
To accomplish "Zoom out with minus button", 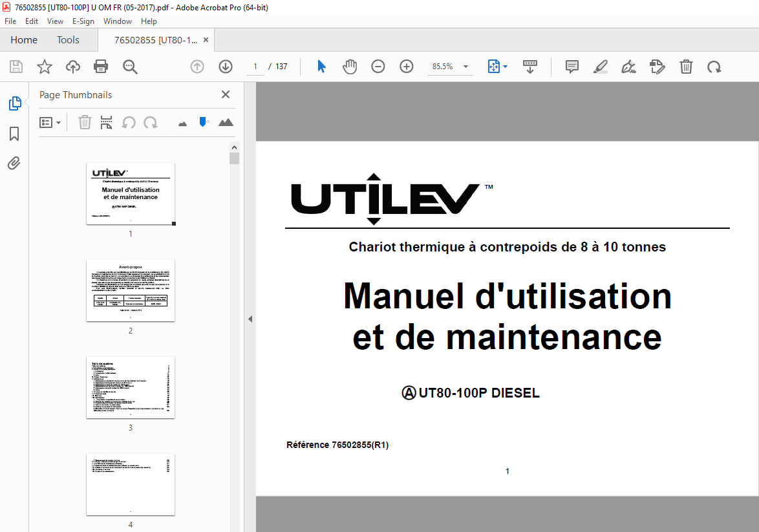I will [x=378, y=67].
